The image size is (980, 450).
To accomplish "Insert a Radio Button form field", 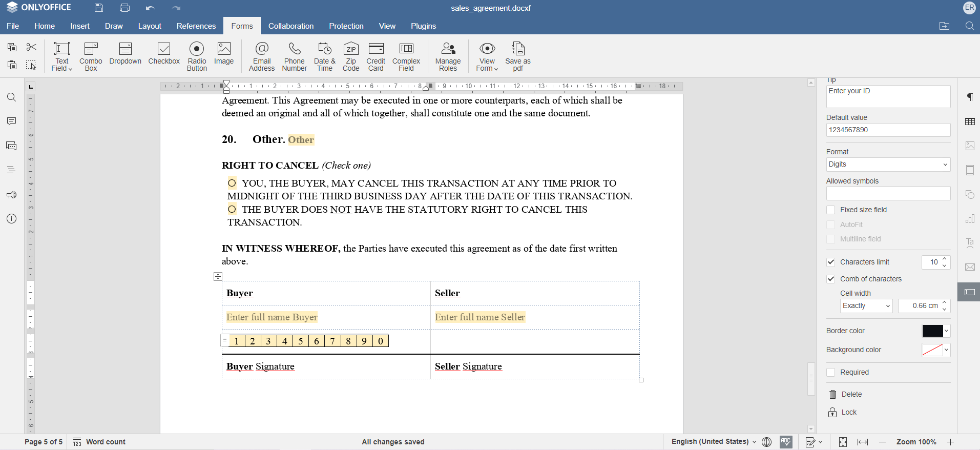I will click(x=197, y=56).
